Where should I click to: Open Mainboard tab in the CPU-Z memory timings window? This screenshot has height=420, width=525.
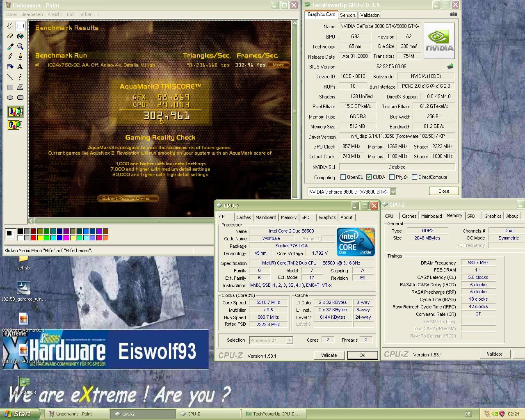click(x=431, y=216)
